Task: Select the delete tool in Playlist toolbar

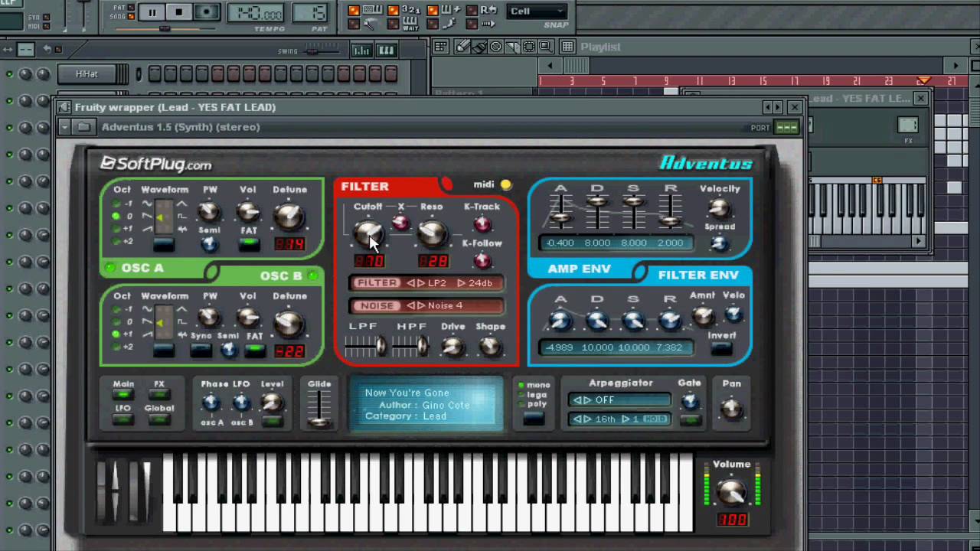Action: pyautogui.click(x=495, y=47)
